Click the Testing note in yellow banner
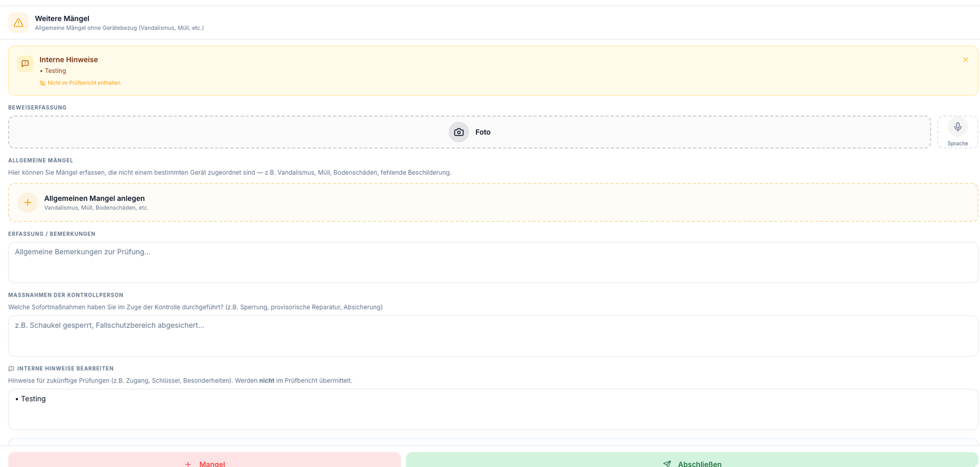This screenshot has width=980, height=467. click(55, 71)
